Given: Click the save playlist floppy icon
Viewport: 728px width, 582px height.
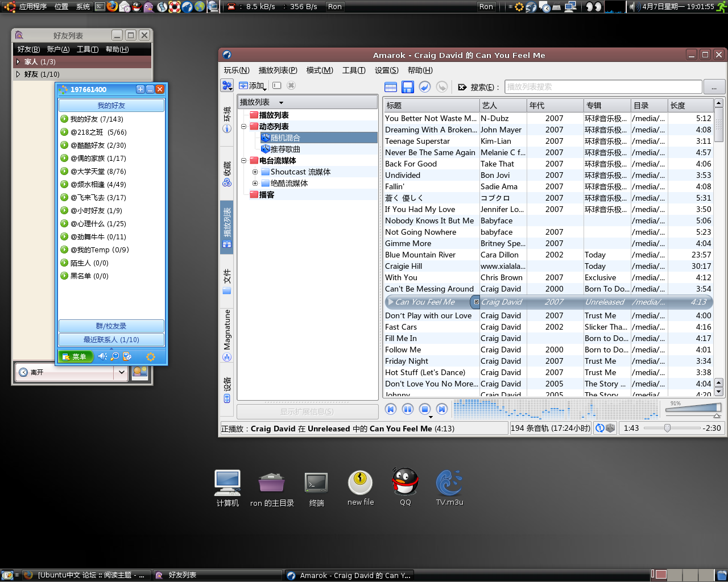Looking at the screenshot, I should (408, 87).
